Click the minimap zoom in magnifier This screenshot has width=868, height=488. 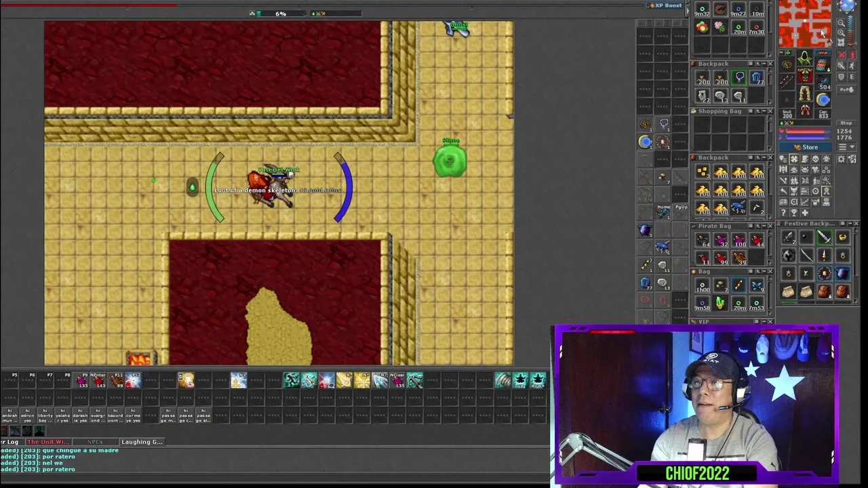[841, 33]
